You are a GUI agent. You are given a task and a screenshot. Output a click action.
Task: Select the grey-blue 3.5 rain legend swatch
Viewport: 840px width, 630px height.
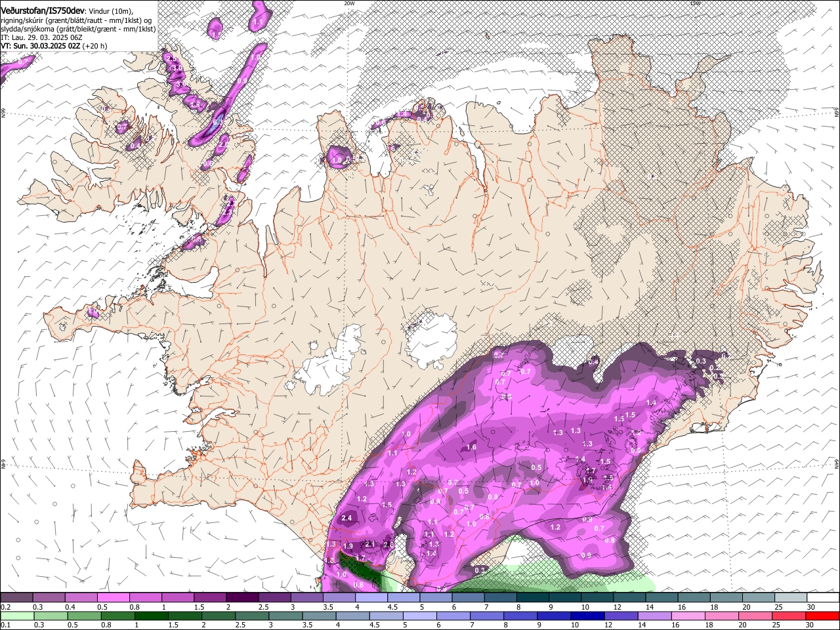(319, 616)
